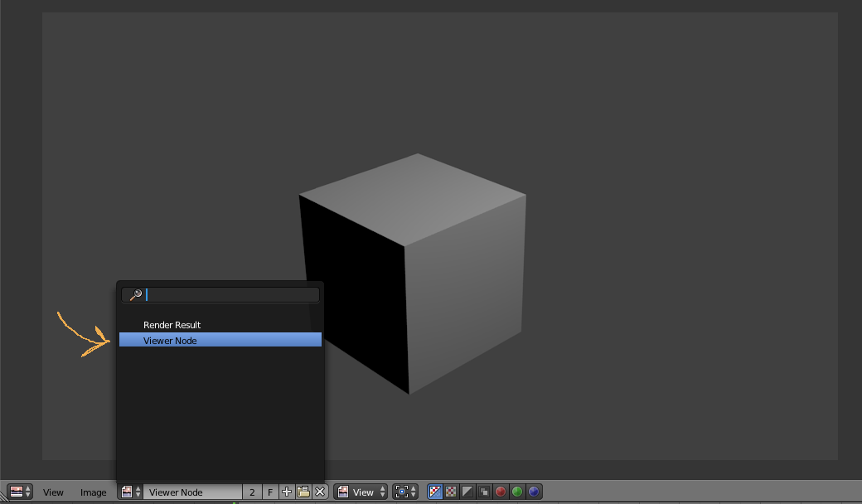Click the 2D cursor snap icon in header
862x504 pixels.
pyautogui.click(x=403, y=492)
